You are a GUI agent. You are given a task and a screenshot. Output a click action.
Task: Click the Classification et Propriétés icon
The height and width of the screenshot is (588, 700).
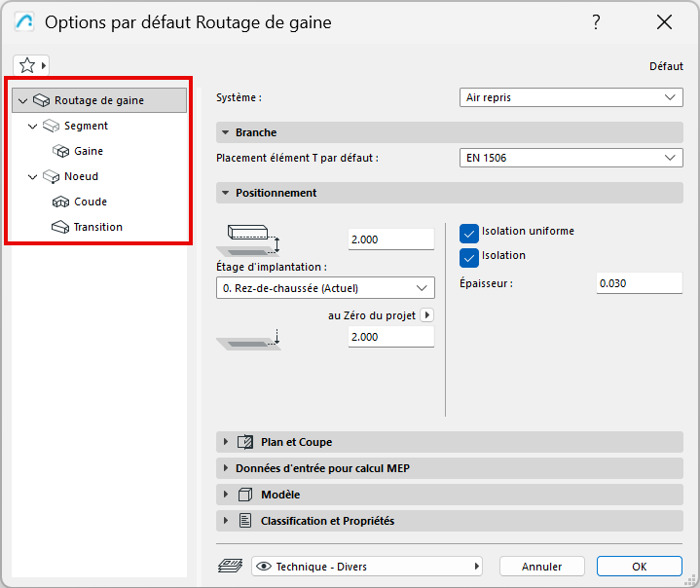coord(245,521)
